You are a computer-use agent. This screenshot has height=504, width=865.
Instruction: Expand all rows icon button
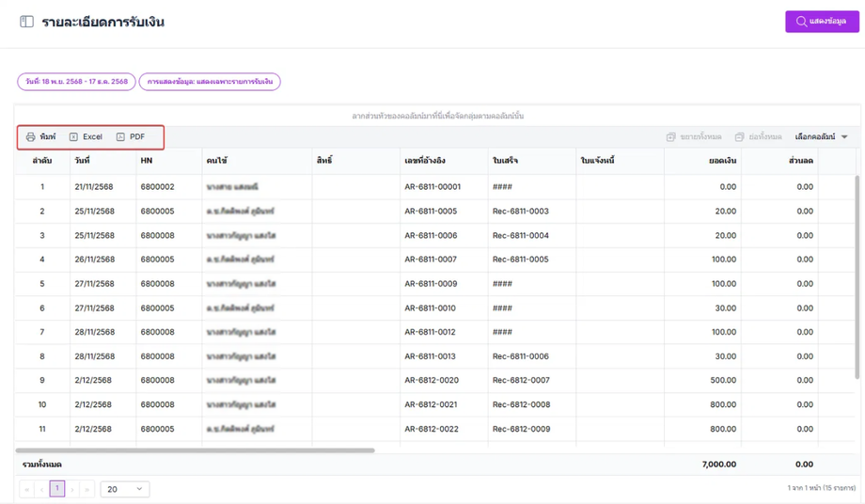694,136
